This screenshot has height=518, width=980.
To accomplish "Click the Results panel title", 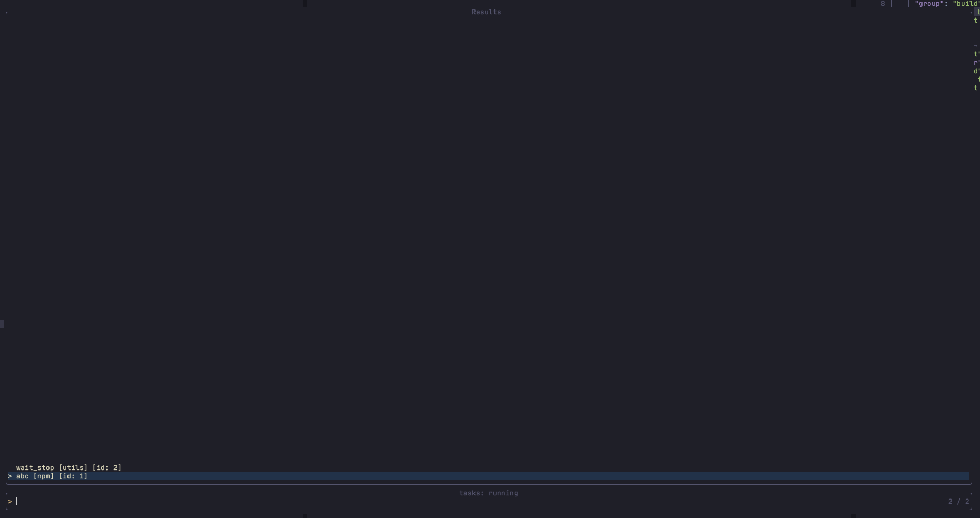I will 486,12.
